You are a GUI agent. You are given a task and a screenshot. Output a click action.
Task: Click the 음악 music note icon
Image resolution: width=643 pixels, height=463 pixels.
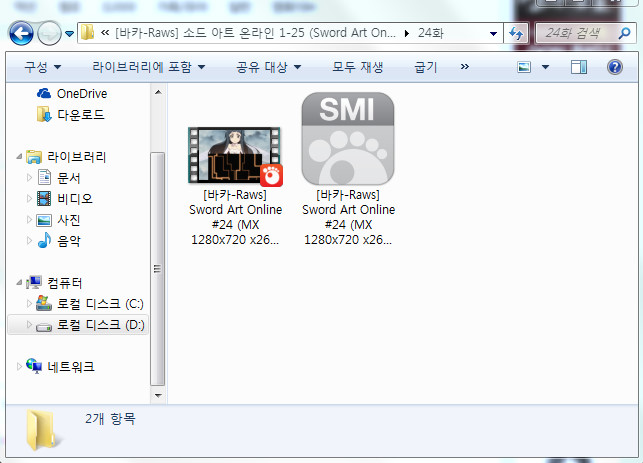[x=44, y=240]
